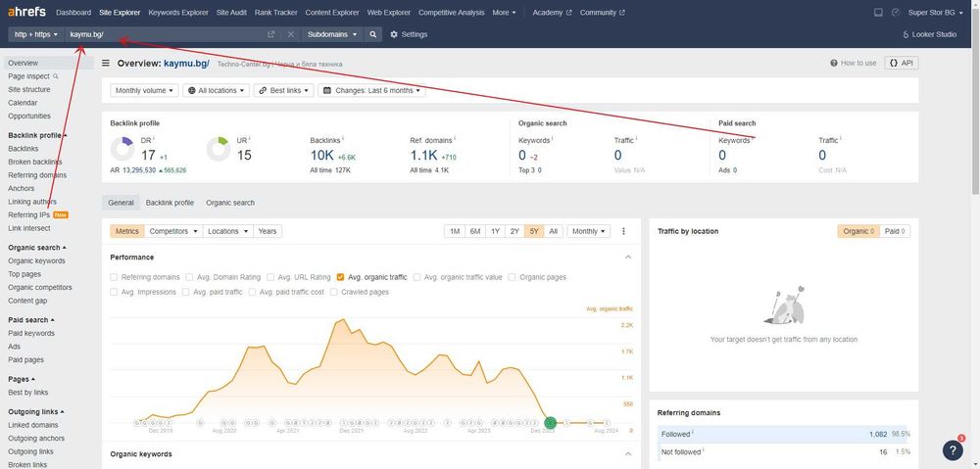Open Site Audit in top navigation
980x469 pixels.
click(x=231, y=13)
